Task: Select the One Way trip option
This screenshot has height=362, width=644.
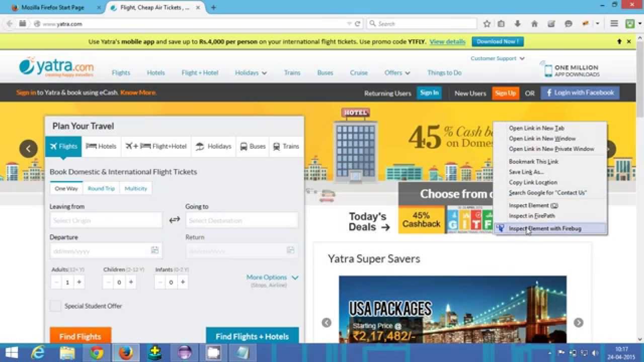Action: pos(66,189)
